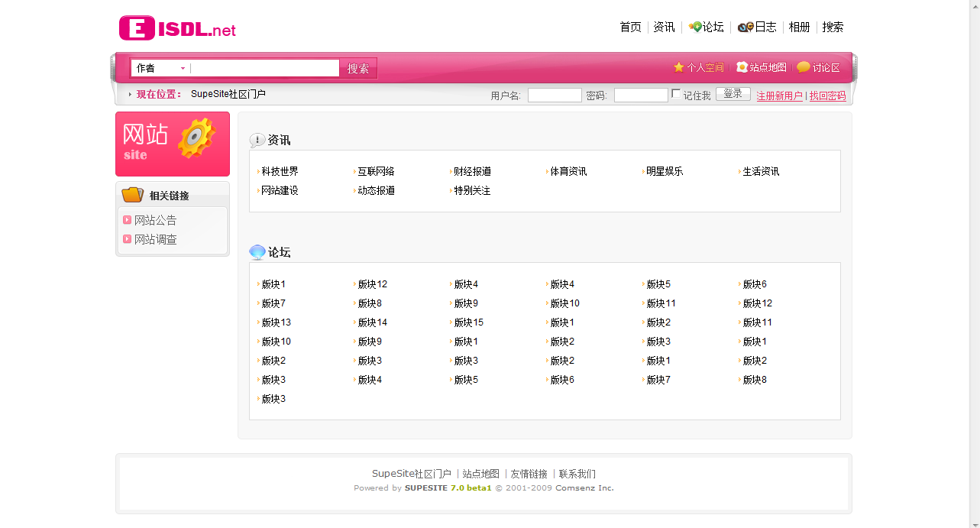This screenshot has width=980, height=528.
Task: Open the 作者 search type dropdown
Action: 160,68
